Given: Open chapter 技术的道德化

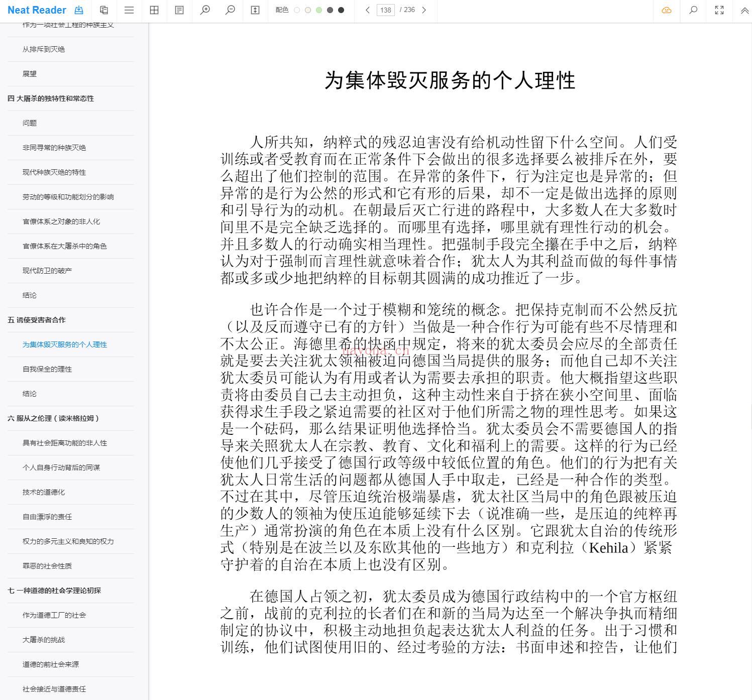Looking at the screenshot, I should click(x=44, y=492).
